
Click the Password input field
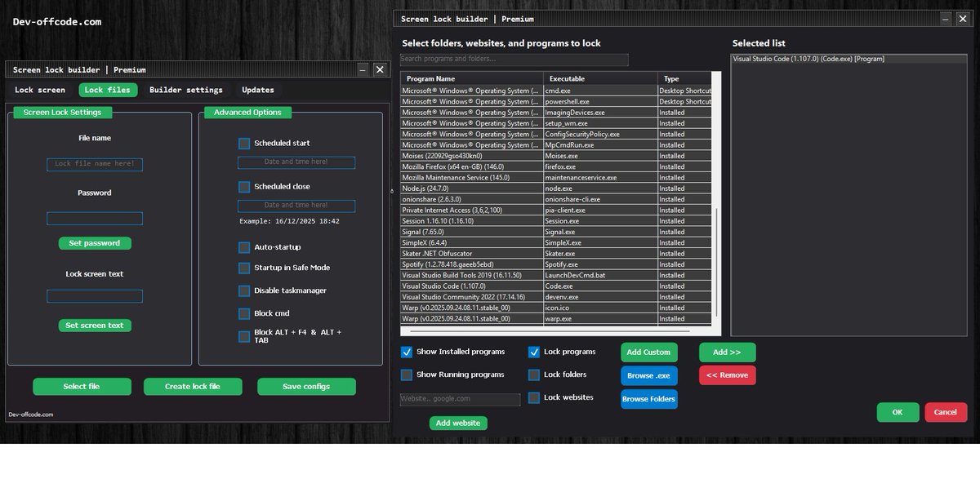(95, 219)
